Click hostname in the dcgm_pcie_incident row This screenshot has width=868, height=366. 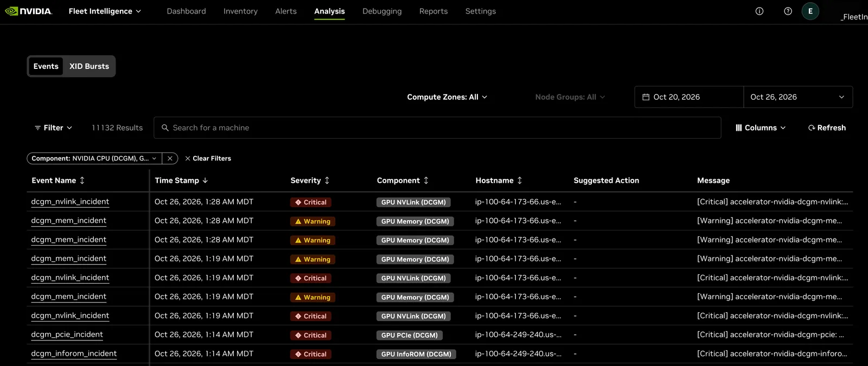click(x=518, y=335)
